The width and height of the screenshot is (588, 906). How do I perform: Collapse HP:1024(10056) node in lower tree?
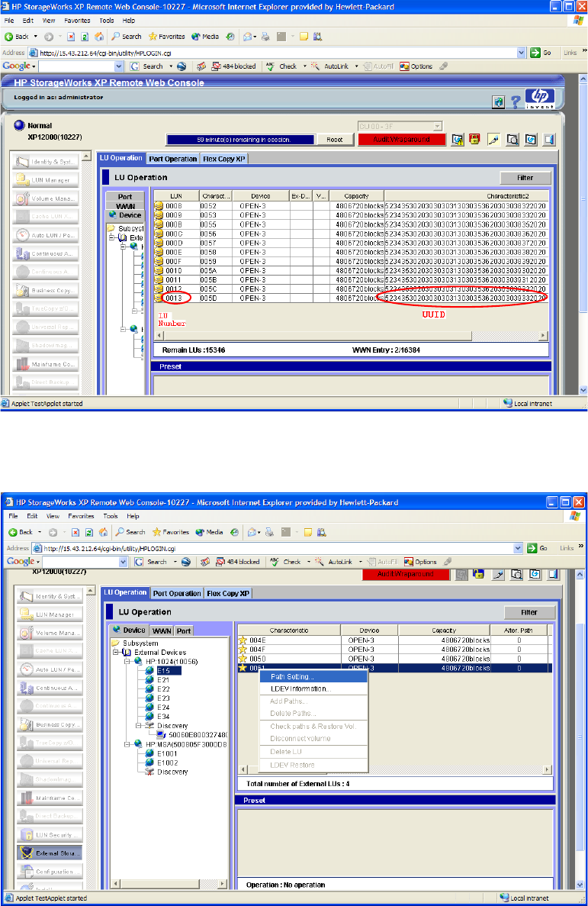127,662
